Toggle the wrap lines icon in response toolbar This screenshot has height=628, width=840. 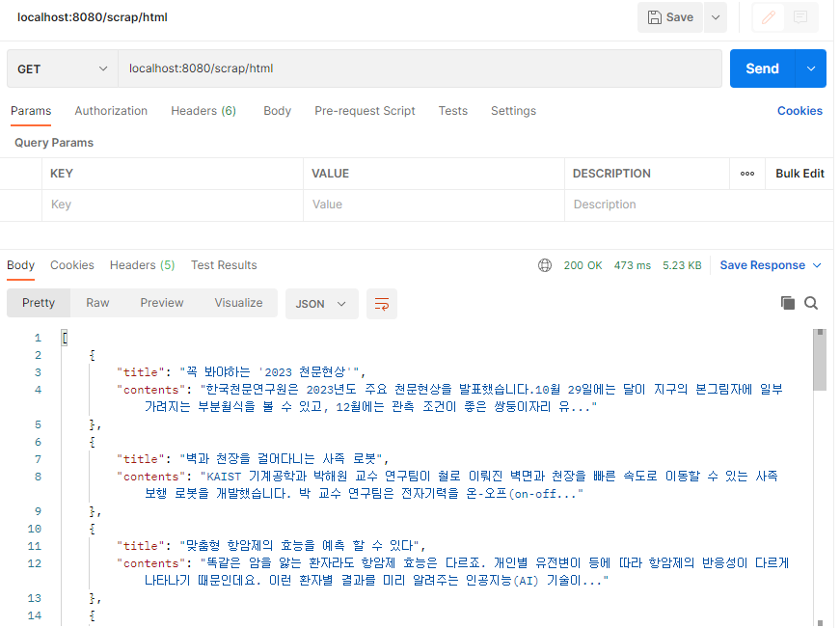(x=381, y=303)
